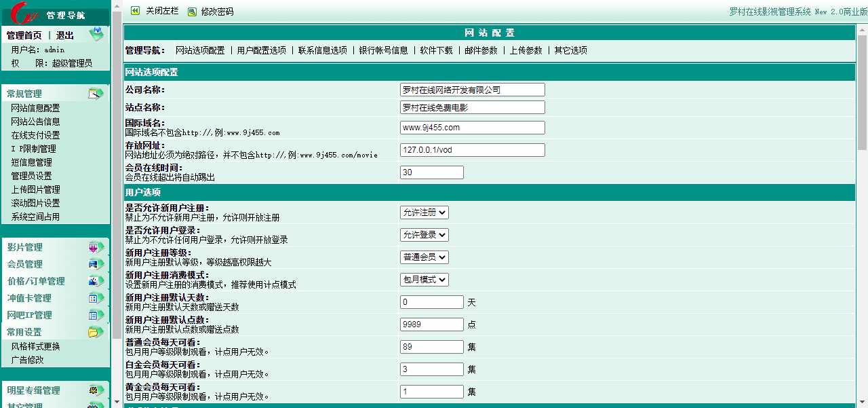Open 管理员设置 in the sidebar
The width and height of the screenshot is (868, 408).
(31, 176)
